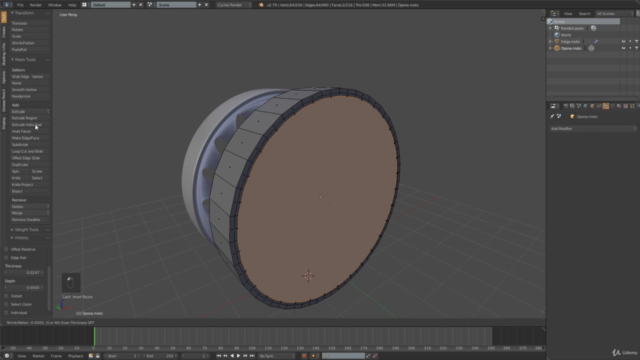Open the Add Modifier dropdown
The width and height of the screenshot is (640, 360).
tap(593, 129)
